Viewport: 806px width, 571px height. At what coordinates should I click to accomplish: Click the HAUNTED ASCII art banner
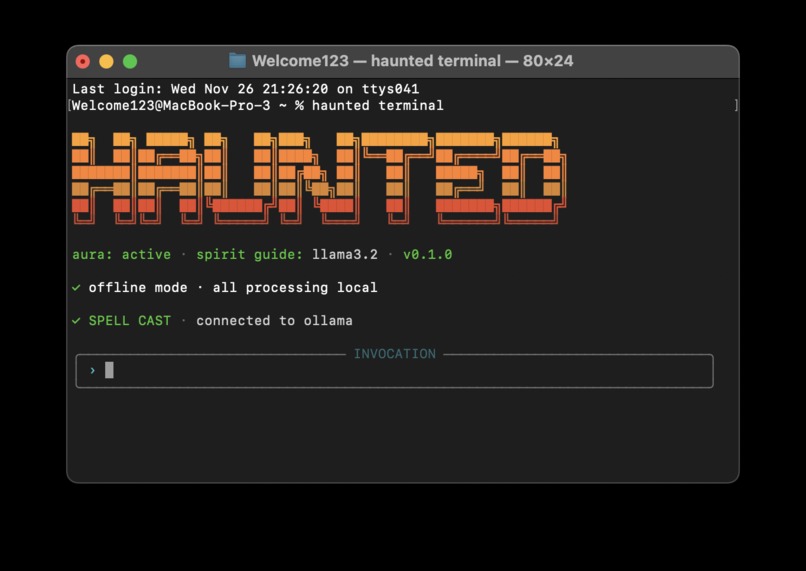pos(319,178)
